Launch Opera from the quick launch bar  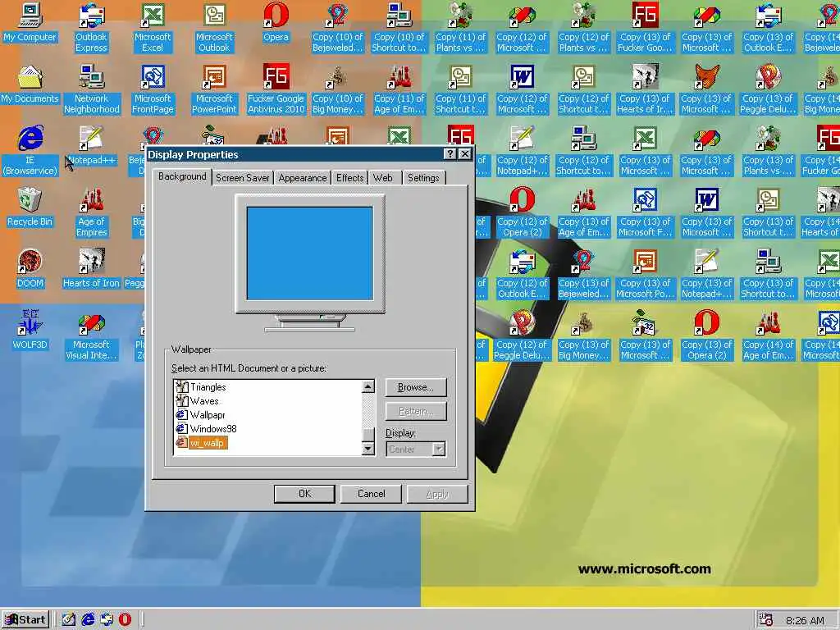click(x=125, y=619)
